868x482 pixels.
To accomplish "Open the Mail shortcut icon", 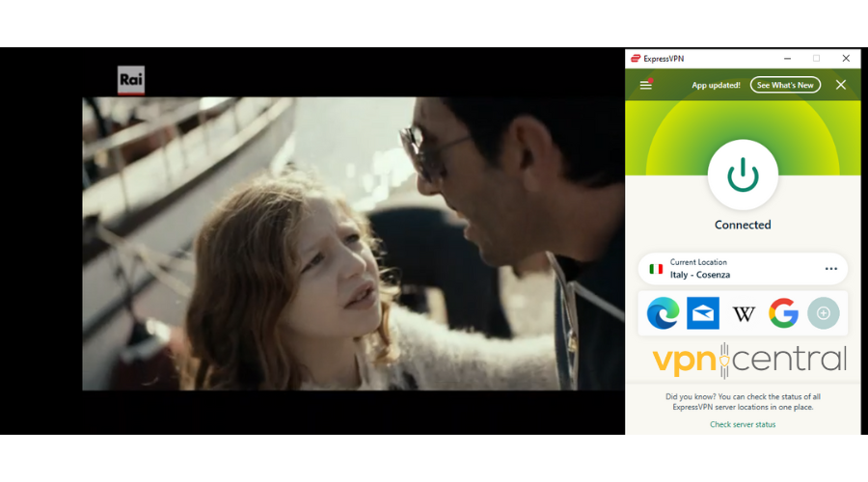I will [x=703, y=313].
